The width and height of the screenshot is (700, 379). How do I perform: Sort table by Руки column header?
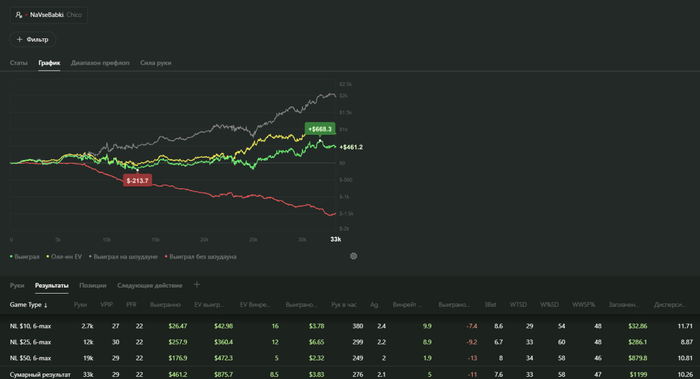80,305
